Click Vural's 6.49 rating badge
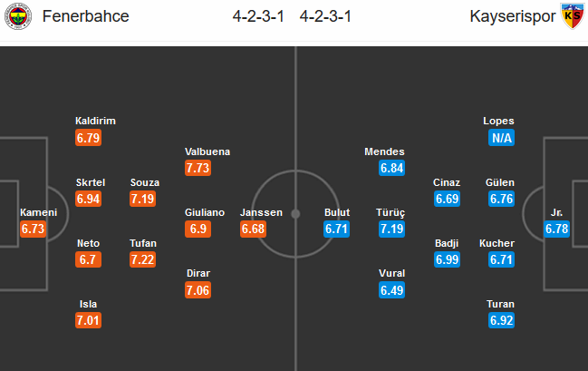Viewport: 588px width, 371px height. pyautogui.click(x=392, y=290)
